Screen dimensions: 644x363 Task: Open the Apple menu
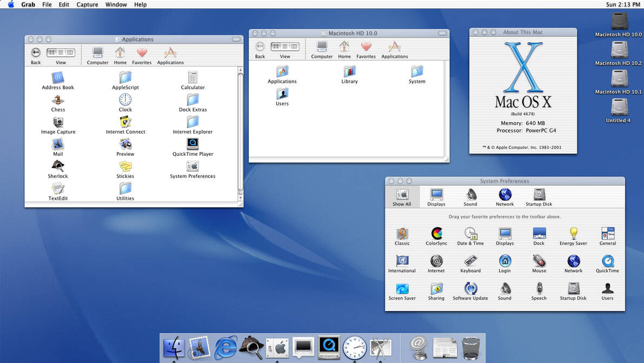click(x=10, y=4)
